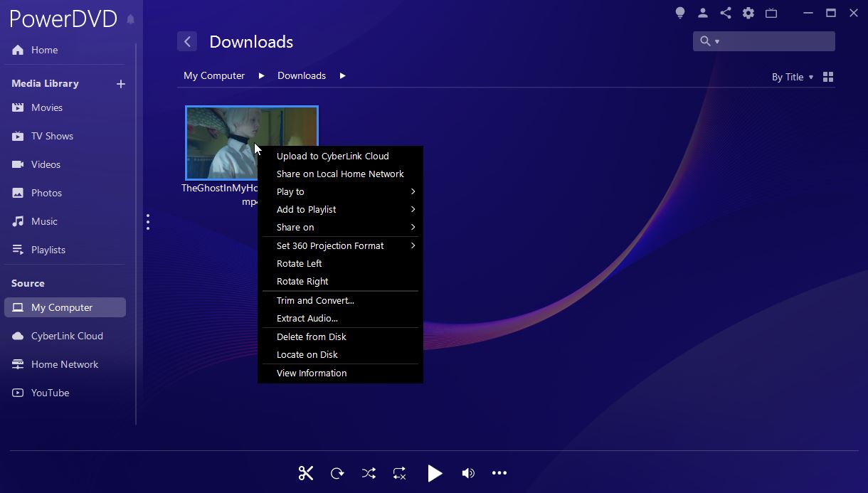Select Extract Audio from context menu
The height and width of the screenshot is (493, 868).
pos(307,318)
